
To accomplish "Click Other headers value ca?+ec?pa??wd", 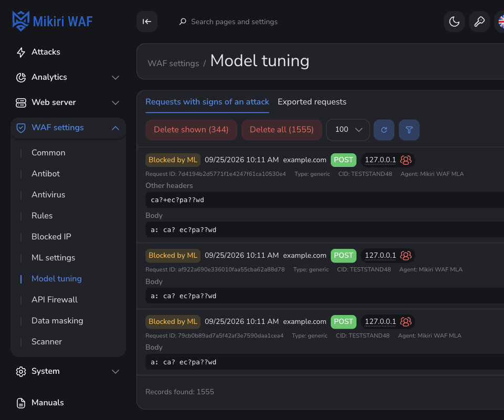I will coord(177,200).
